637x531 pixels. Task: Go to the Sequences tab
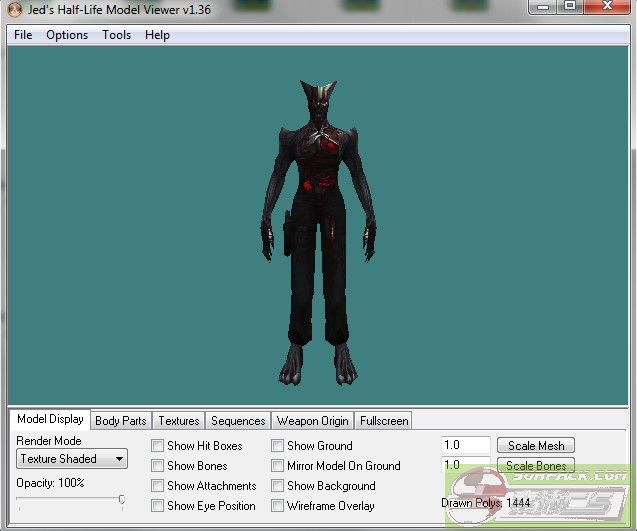tap(238, 421)
